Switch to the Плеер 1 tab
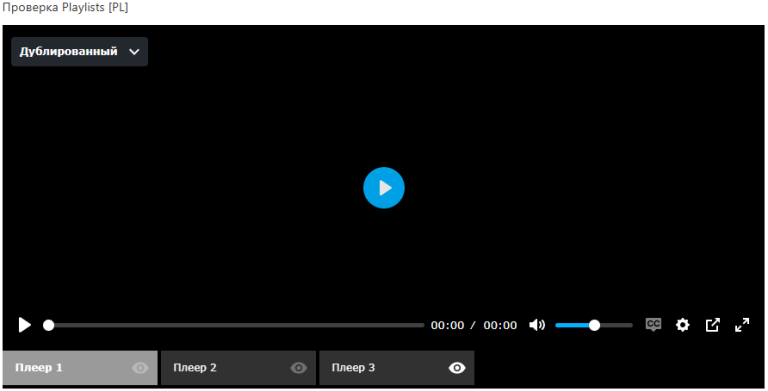768x391 pixels. click(x=80, y=367)
